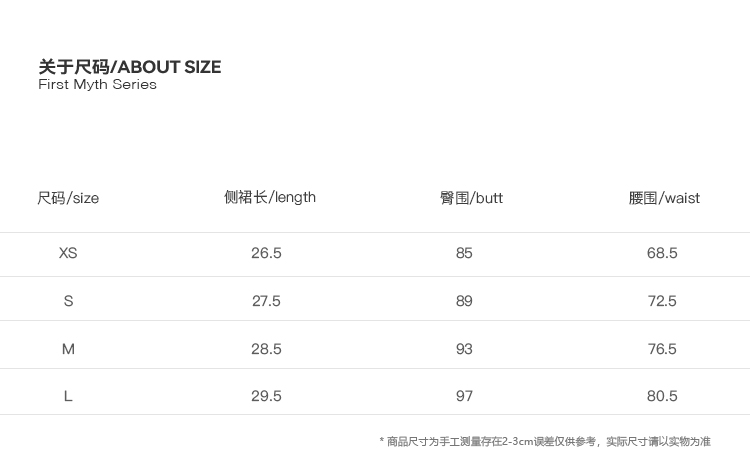Click the butt value 93
750x465 pixels.
464,349
